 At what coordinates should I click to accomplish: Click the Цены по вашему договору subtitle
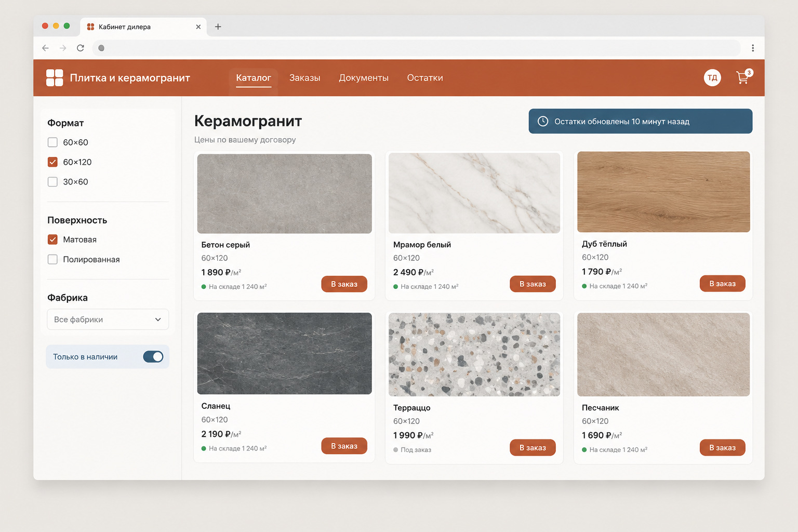[x=245, y=140]
